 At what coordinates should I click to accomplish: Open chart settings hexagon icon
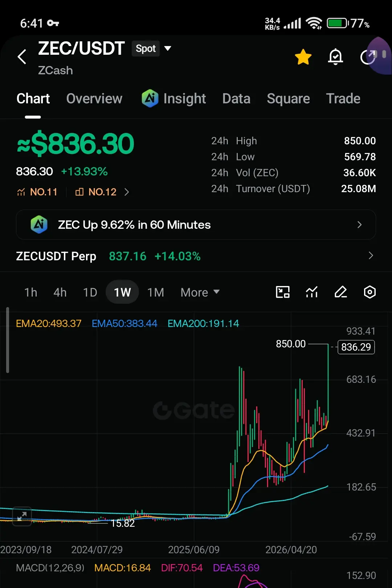[x=370, y=292]
